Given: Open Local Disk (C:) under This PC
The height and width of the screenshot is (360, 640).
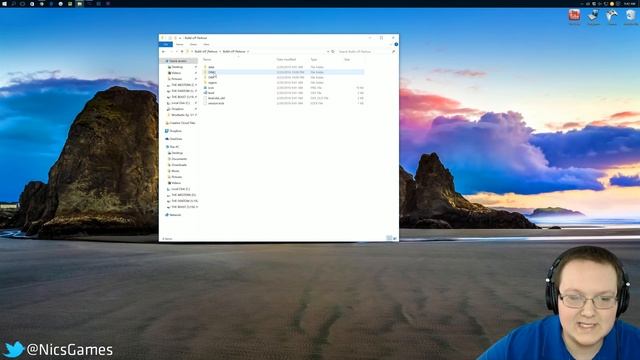Looking at the screenshot, I should [x=180, y=189].
